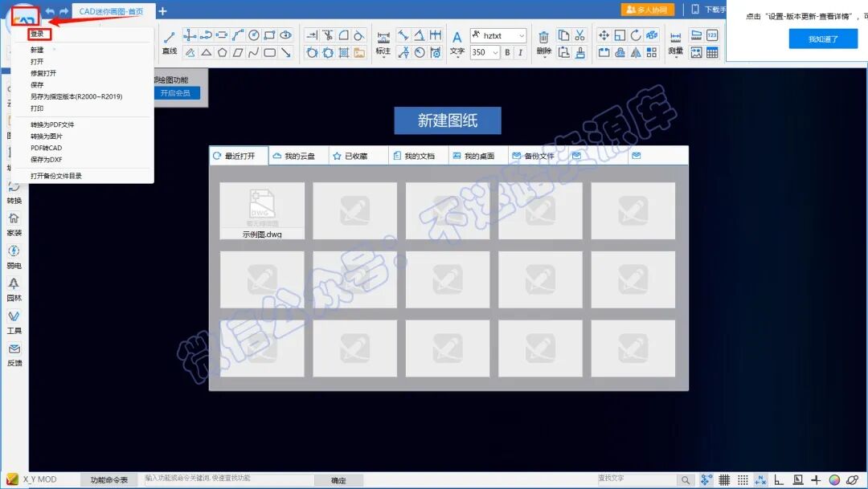Open the 弱电 sidebar item

[x=14, y=257]
